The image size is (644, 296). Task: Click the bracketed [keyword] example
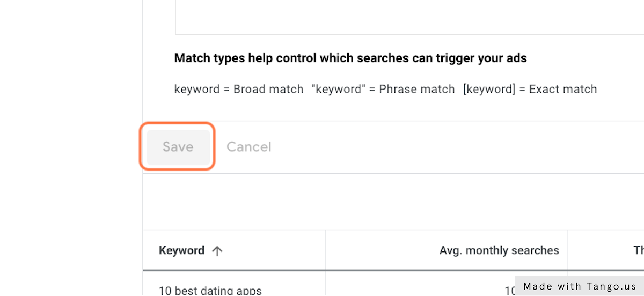coord(491,89)
